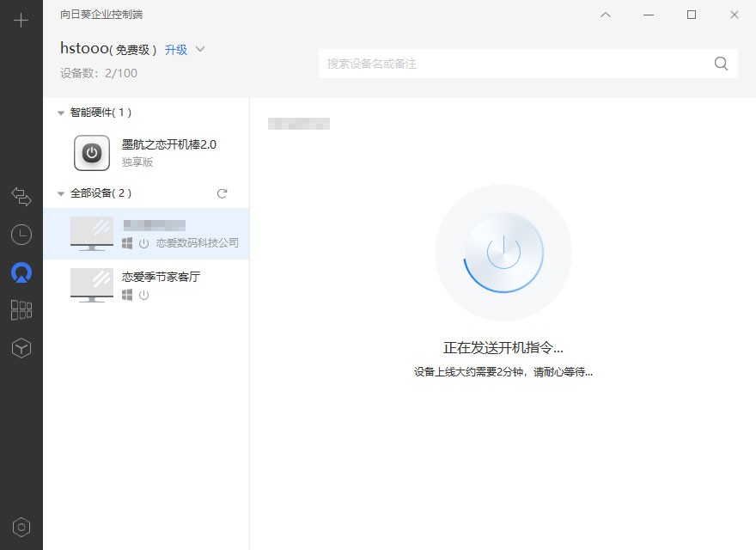Image resolution: width=756 pixels, height=550 pixels.
Task: Collapse the 智能硬件(1) group
Action: (60, 112)
